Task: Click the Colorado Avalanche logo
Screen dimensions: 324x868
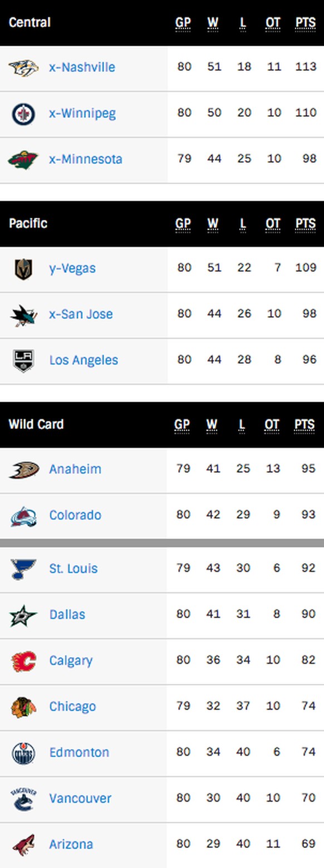Action: pos(23,516)
